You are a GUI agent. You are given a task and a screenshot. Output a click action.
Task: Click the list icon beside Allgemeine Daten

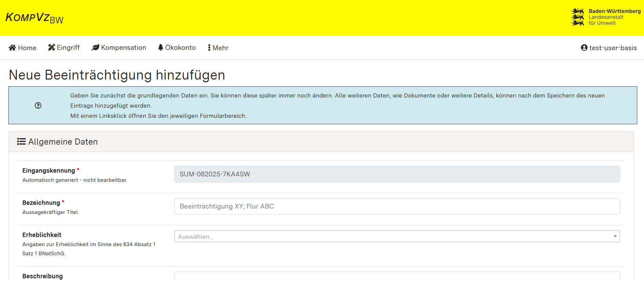tap(21, 142)
